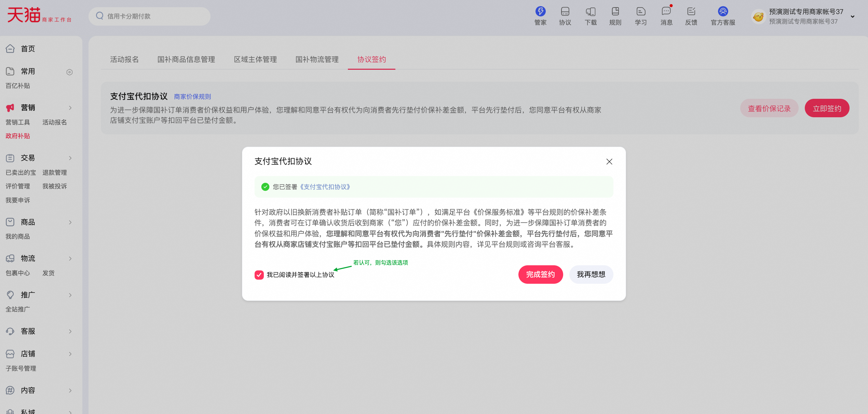Open 我的商品 in the sidebar
Image resolution: width=868 pixels, height=414 pixels.
(x=18, y=236)
